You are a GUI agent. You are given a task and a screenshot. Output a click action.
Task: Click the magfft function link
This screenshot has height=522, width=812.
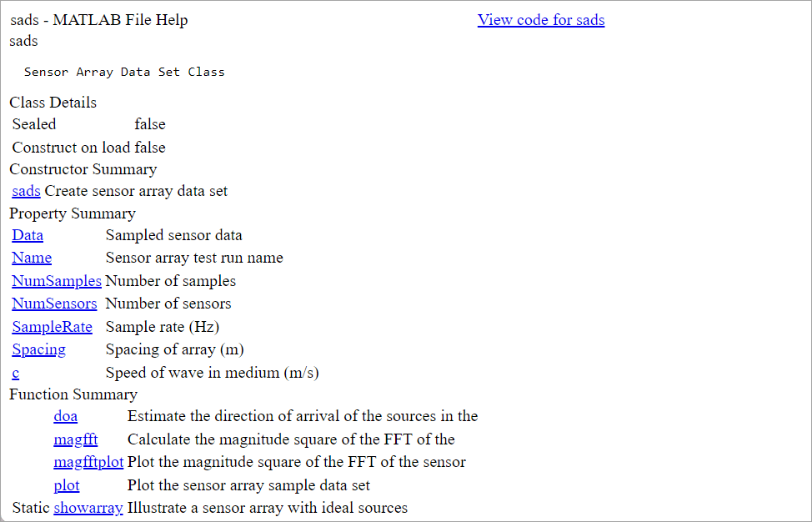[75, 439]
